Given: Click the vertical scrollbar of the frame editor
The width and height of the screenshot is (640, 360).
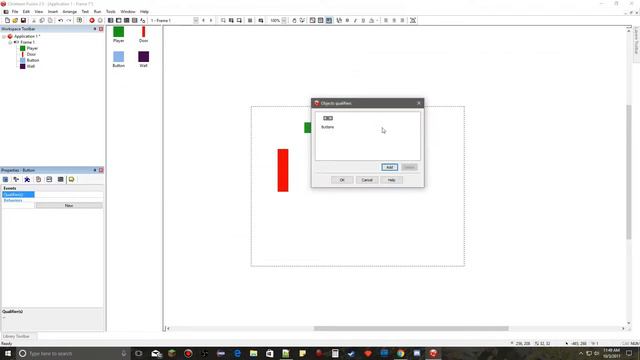Looking at the screenshot, I should 629,172.
